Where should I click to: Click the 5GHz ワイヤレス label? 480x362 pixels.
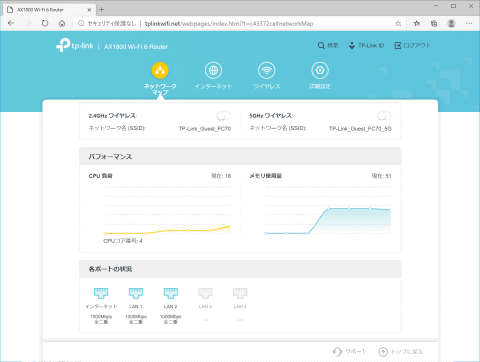(271, 116)
